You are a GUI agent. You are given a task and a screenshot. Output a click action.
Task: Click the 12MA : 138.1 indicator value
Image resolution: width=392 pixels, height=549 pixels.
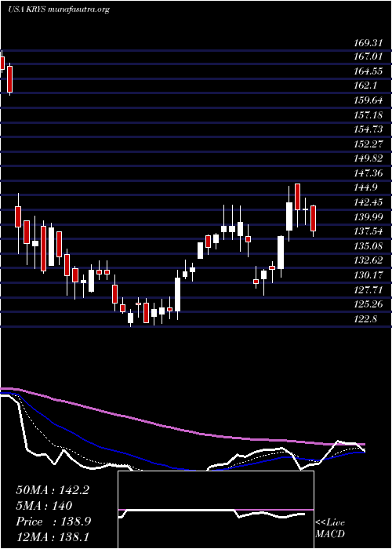click(54, 537)
